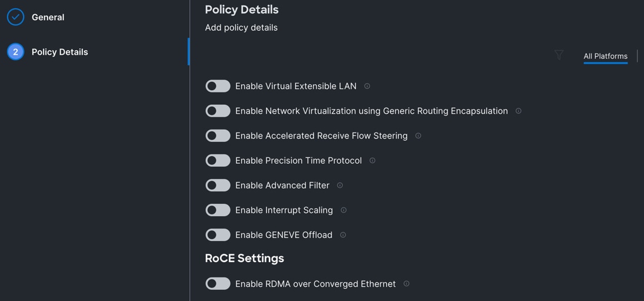This screenshot has width=644, height=301.
Task: Go to Policy Details step in sidebar
Action: coord(59,52)
